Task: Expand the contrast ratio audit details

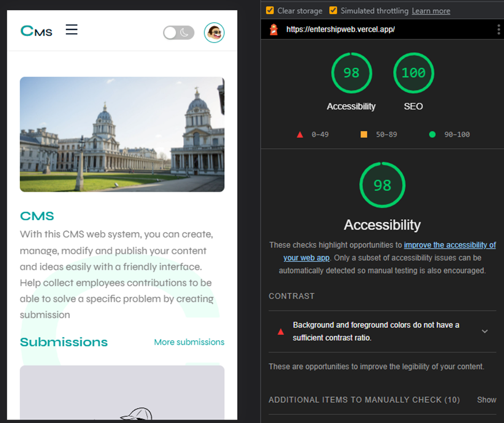Action: pos(484,331)
